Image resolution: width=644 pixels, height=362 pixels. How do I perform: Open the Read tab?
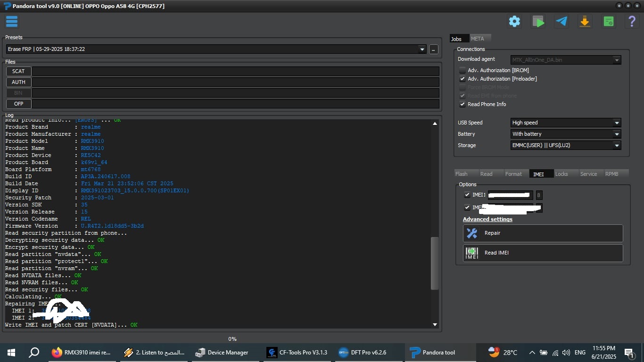pos(491,174)
